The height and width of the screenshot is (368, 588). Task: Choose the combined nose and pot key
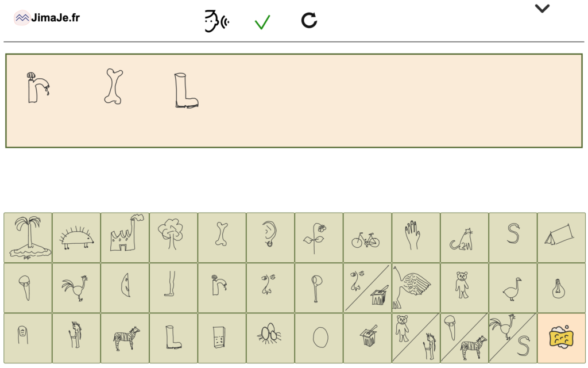pyautogui.click(x=367, y=287)
